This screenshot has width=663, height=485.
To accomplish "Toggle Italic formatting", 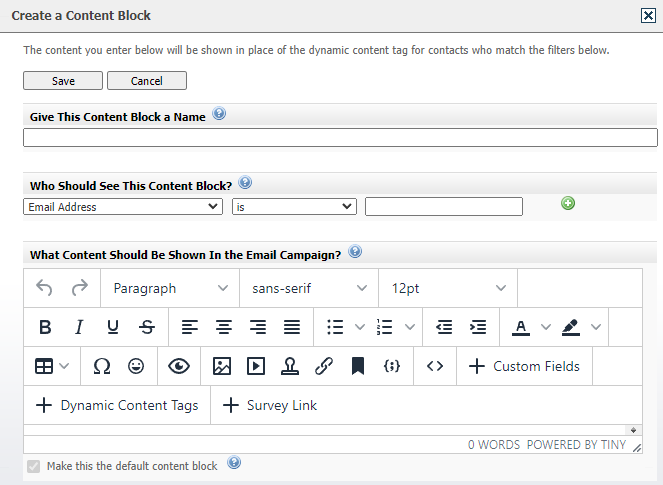I will point(79,327).
